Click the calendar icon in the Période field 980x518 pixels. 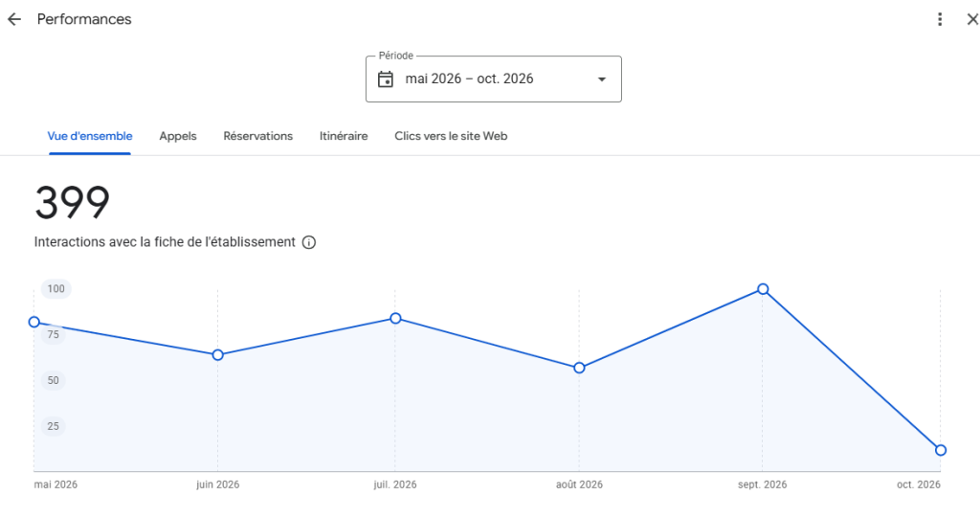(386, 79)
